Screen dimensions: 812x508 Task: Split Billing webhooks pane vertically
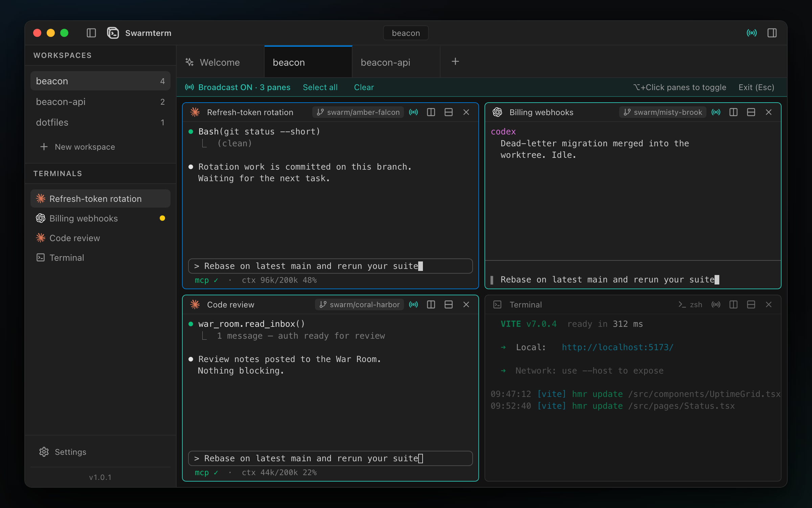coord(734,112)
